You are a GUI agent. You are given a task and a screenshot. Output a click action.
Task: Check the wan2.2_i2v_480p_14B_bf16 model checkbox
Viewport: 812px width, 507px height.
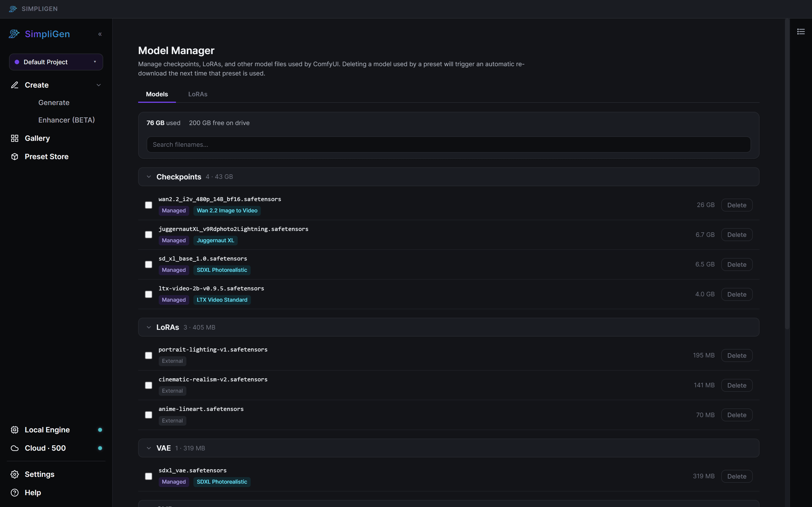pyautogui.click(x=149, y=205)
